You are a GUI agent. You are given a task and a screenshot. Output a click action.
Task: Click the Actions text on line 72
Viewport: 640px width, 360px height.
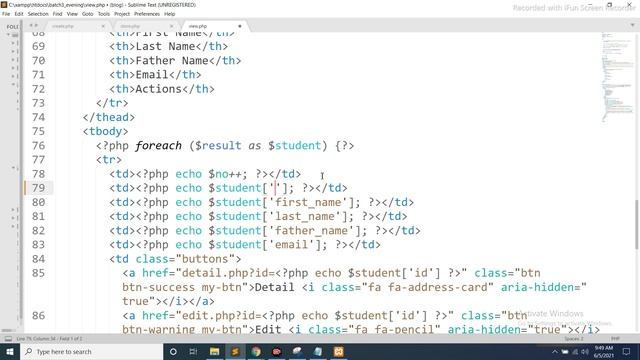point(158,89)
